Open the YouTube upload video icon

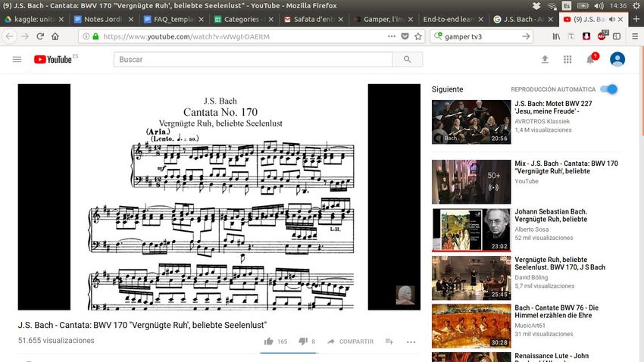pos(545,60)
